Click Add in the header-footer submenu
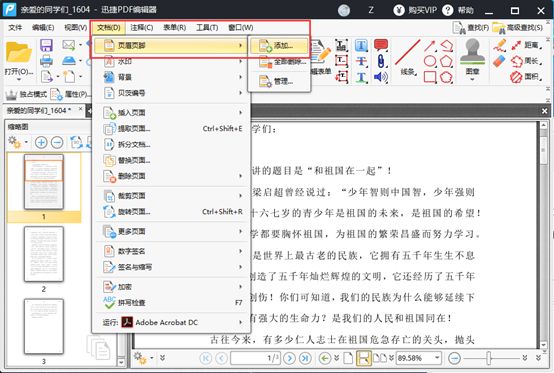Screen dimensions: 554x373 [279, 46]
